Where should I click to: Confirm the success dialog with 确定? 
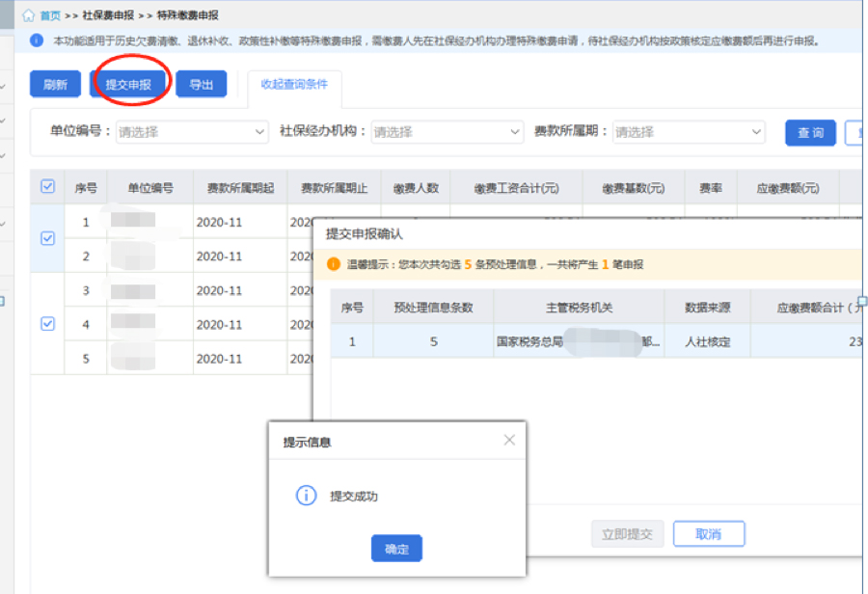point(396,549)
